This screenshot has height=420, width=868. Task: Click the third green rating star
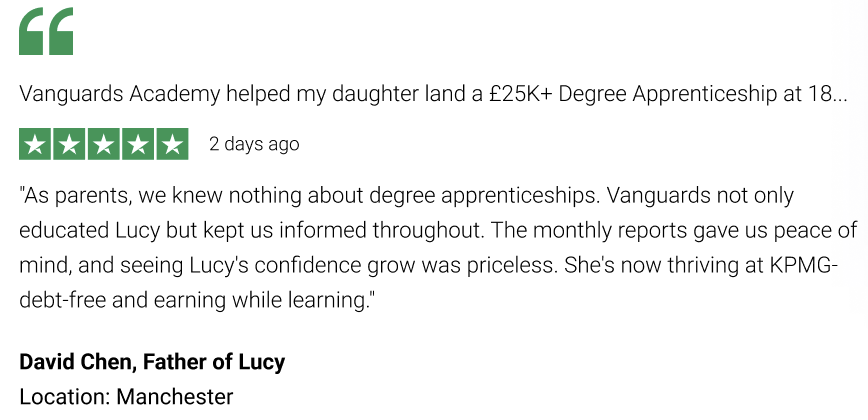[x=104, y=144]
